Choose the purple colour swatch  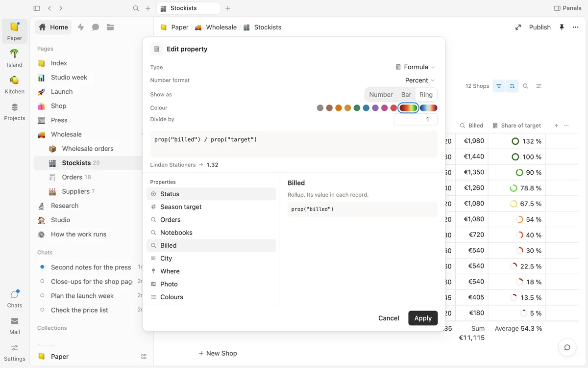[x=375, y=108]
